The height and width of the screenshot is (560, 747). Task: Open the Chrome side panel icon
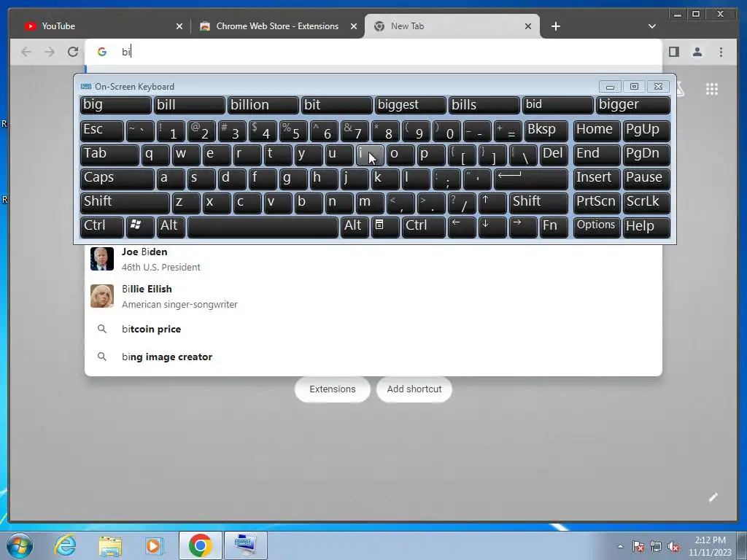[x=673, y=52]
